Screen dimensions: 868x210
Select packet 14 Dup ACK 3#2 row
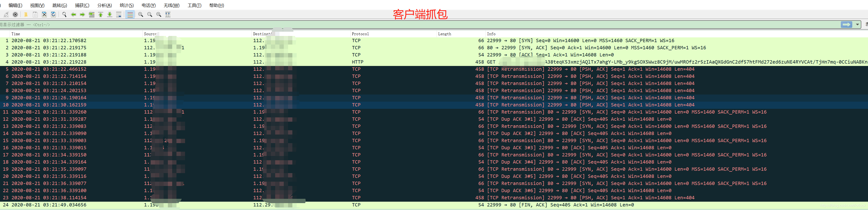click(434, 134)
